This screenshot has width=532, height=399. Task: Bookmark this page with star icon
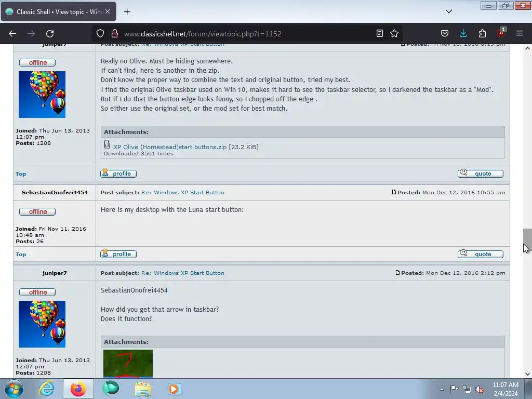point(394,33)
